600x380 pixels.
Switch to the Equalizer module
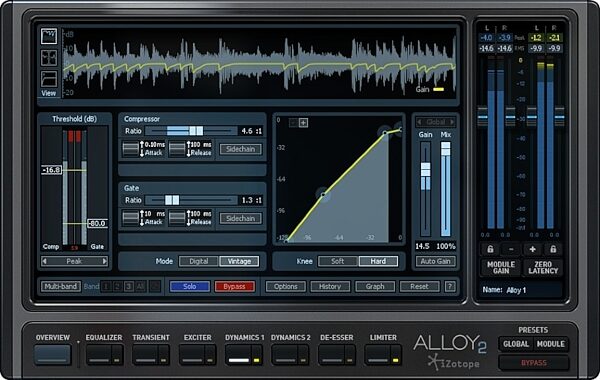pyautogui.click(x=99, y=355)
